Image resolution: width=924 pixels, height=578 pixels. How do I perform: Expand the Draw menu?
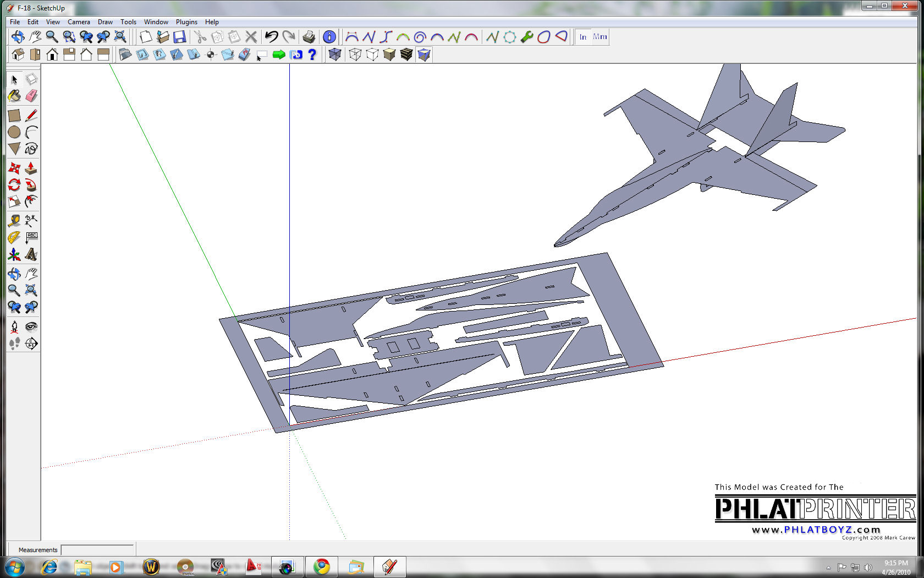[105, 22]
